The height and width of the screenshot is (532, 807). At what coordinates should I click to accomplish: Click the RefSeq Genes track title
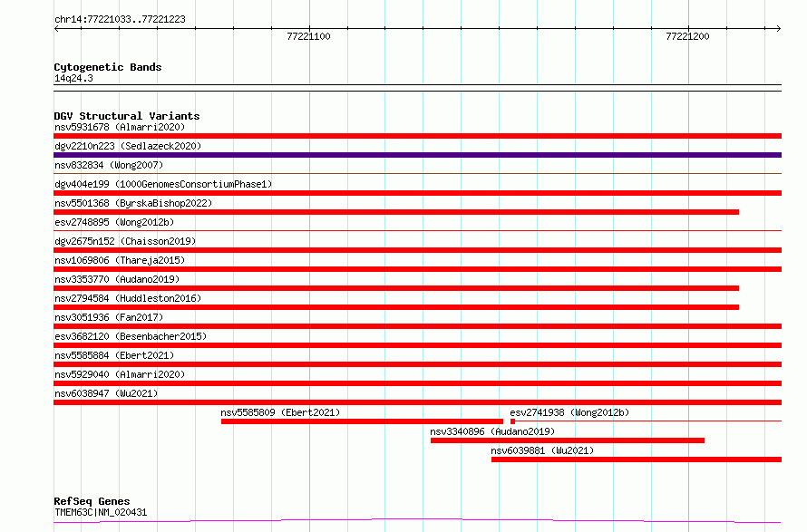pos(92,502)
